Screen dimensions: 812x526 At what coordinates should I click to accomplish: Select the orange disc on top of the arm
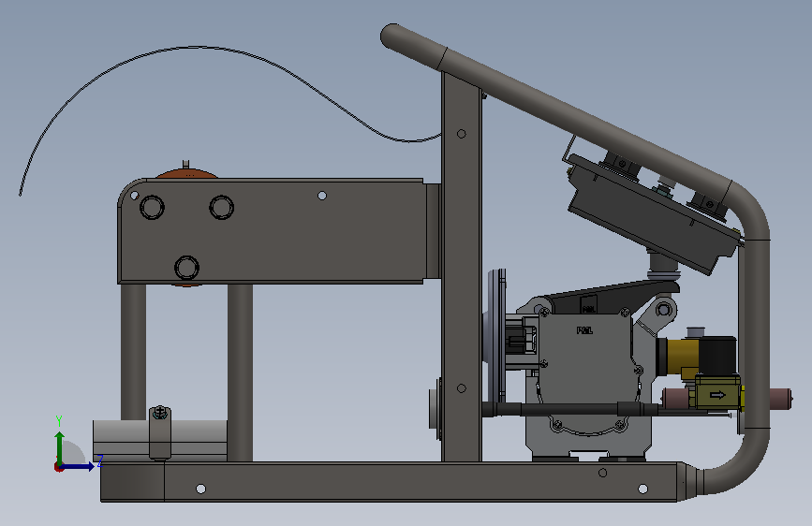[186, 174]
